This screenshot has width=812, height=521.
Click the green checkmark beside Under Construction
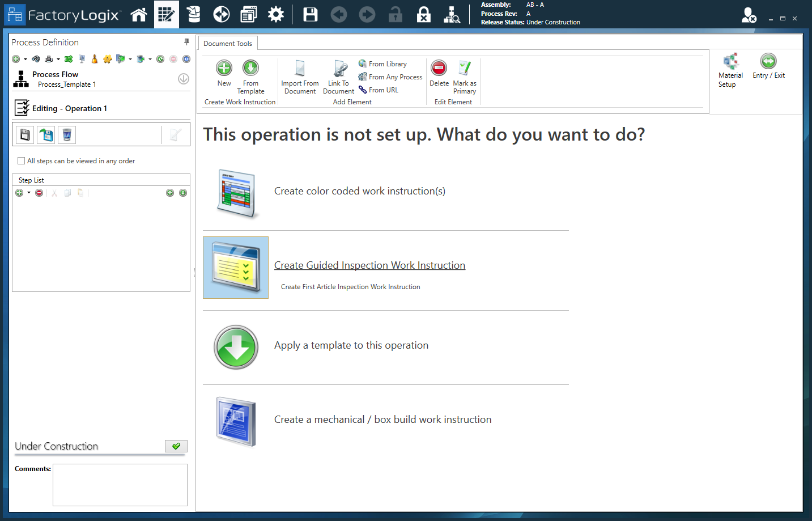(176, 446)
